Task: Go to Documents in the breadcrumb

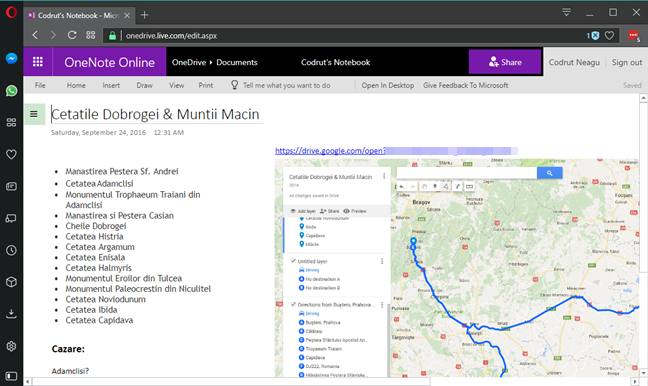Action: [x=237, y=62]
